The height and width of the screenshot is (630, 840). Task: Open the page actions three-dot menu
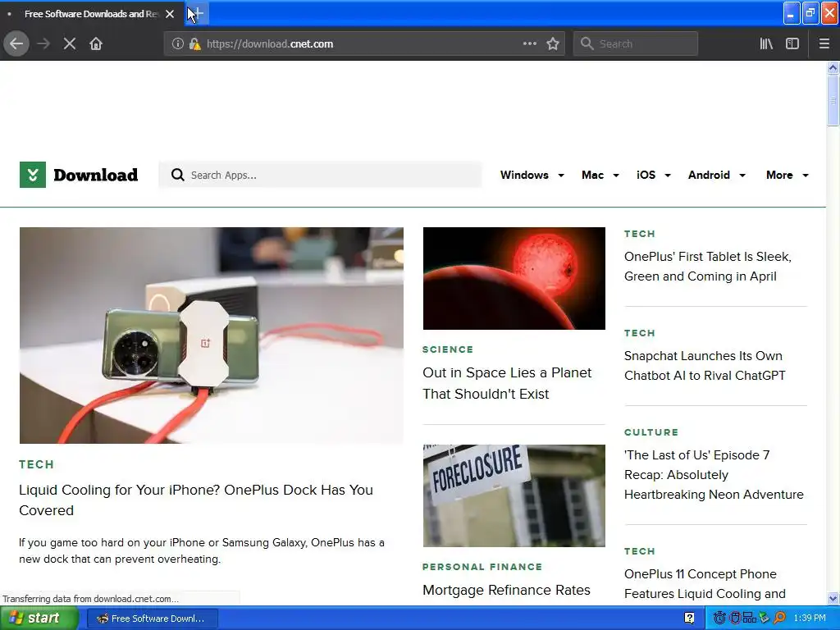[x=529, y=44]
